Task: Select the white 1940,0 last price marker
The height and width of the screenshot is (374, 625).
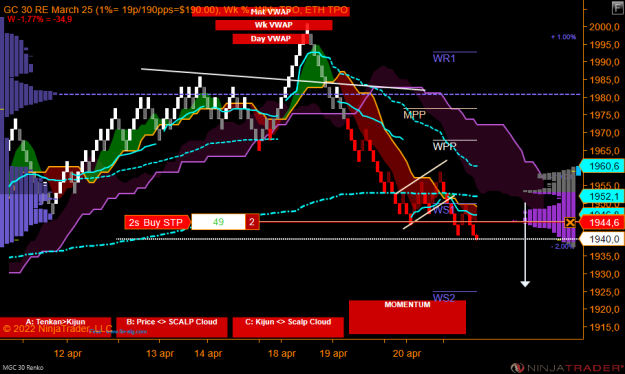Action: coord(603,239)
